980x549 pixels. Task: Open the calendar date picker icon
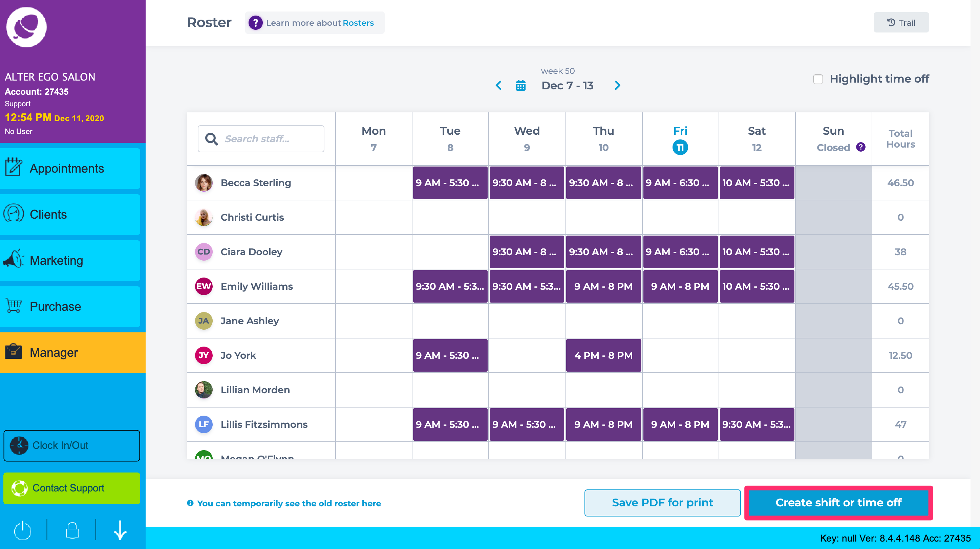(x=521, y=85)
